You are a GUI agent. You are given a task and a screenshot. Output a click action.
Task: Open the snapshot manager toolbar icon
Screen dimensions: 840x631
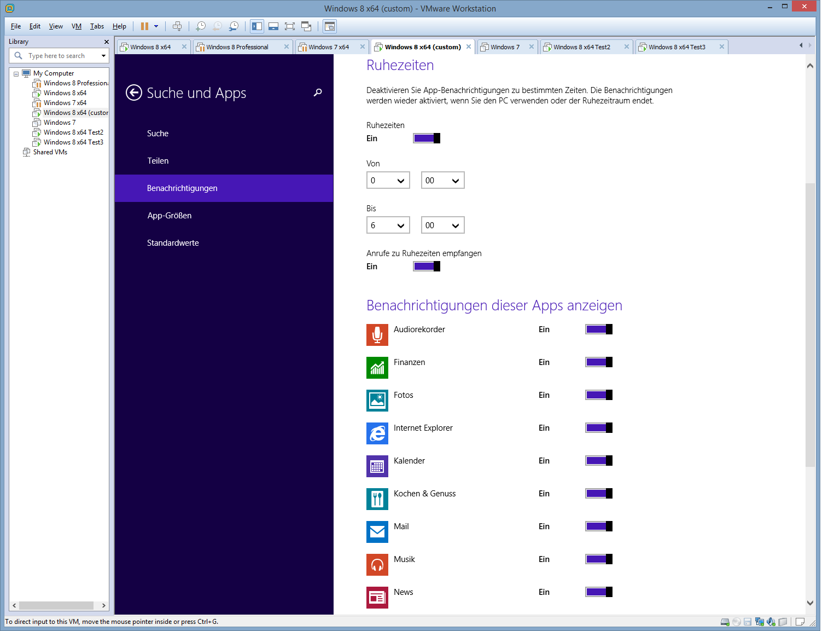point(234,26)
